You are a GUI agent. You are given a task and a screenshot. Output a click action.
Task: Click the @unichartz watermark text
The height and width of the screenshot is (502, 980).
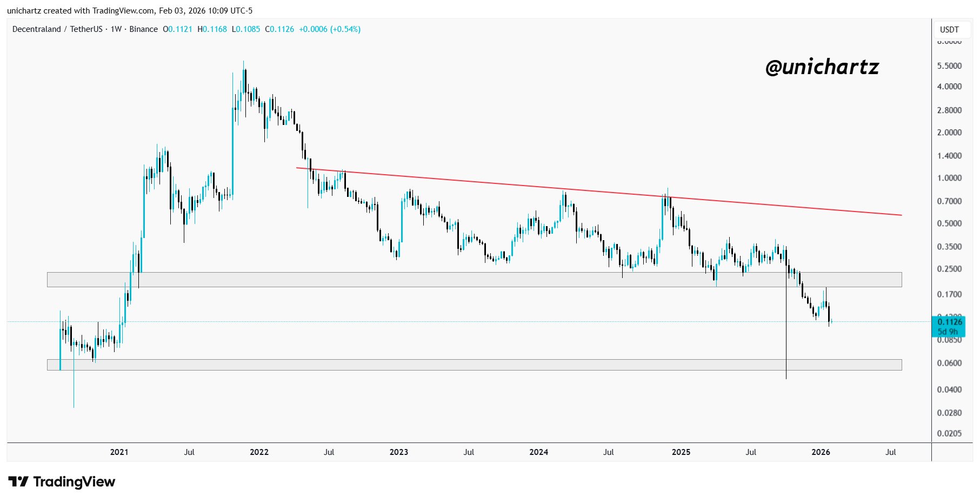pyautogui.click(x=822, y=67)
